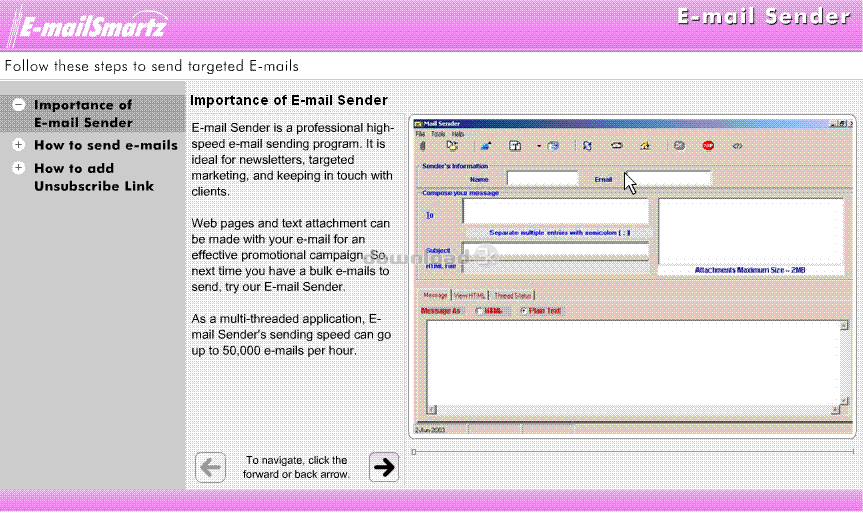Click the blue HTML tag icon in toolbar
The image size is (863, 513).
coord(738,146)
